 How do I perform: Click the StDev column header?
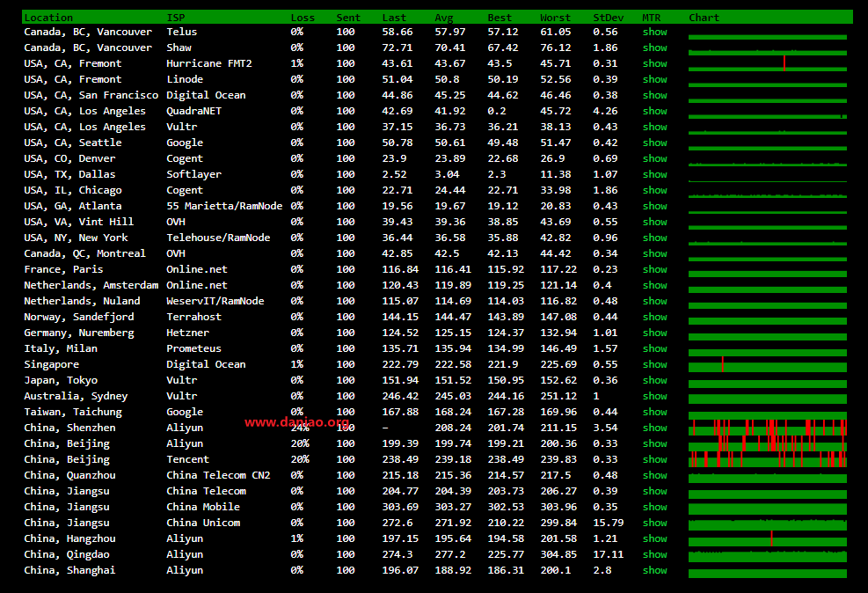click(x=608, y=18)
